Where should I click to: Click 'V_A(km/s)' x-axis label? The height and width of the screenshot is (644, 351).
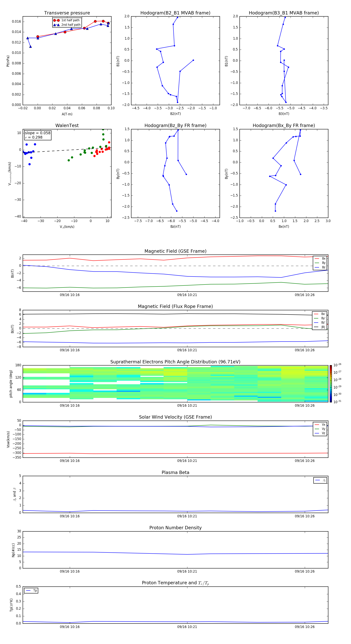click(x=67, y=227)
